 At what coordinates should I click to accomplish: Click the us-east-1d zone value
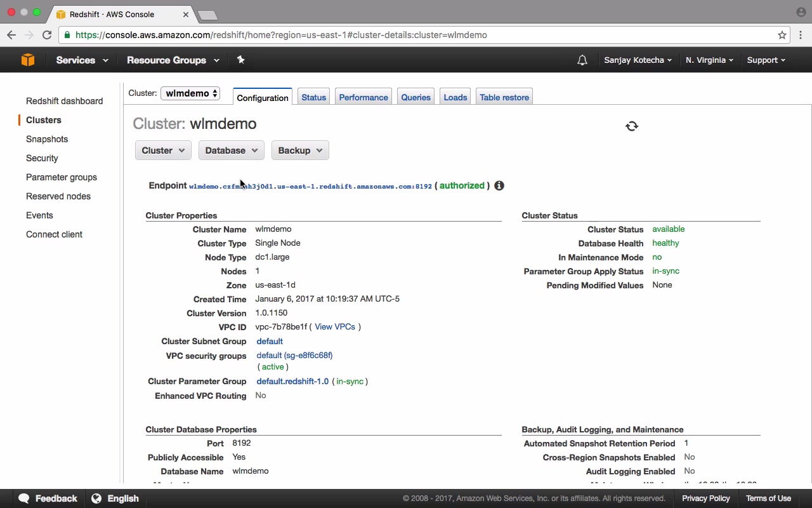(275, 285)
